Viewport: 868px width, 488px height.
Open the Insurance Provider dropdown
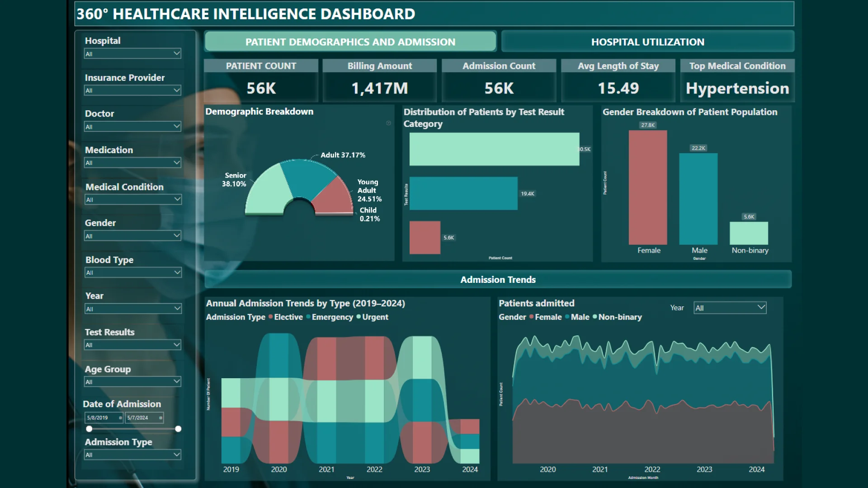point(177,90)
